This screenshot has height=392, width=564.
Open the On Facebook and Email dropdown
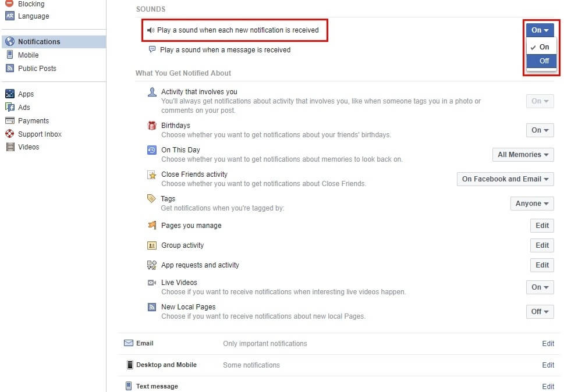pyautogui.click(x=505, y=179)
